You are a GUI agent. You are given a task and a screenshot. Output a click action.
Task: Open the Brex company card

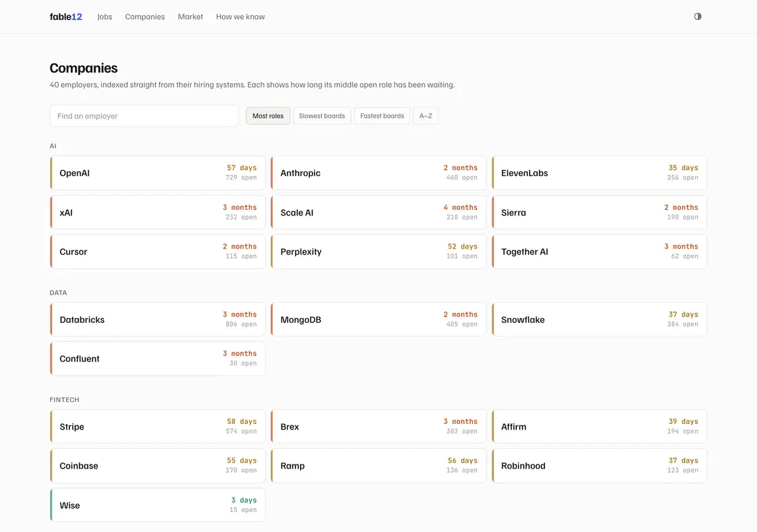[378, 427]
